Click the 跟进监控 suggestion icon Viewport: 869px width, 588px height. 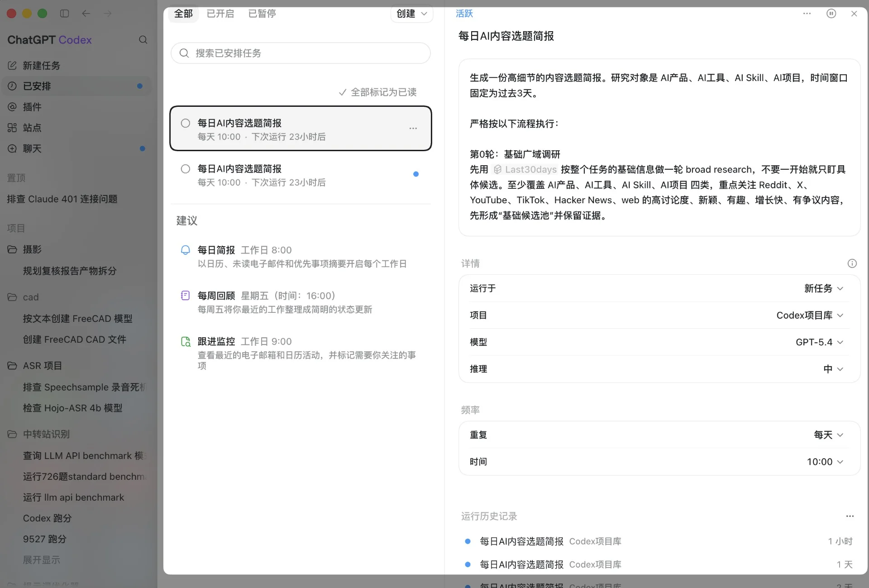coord(186,341)
